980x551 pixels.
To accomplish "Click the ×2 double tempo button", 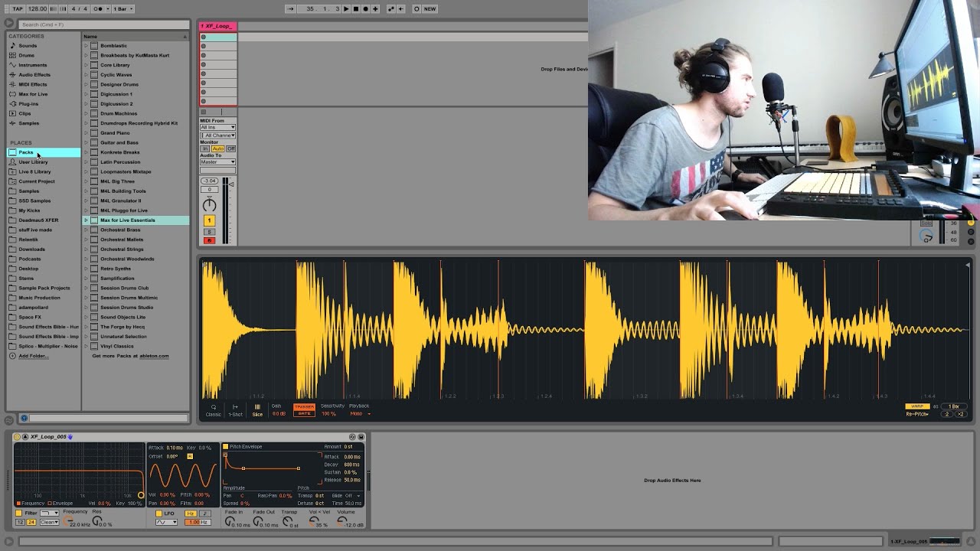I will click(x=960, y=414).
